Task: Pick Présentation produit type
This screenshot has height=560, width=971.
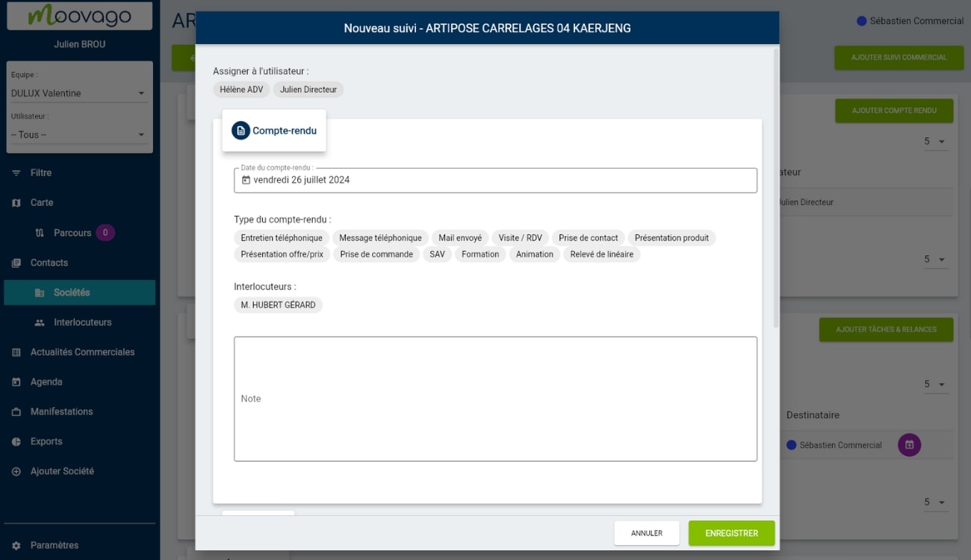Action: pos(671,238)
